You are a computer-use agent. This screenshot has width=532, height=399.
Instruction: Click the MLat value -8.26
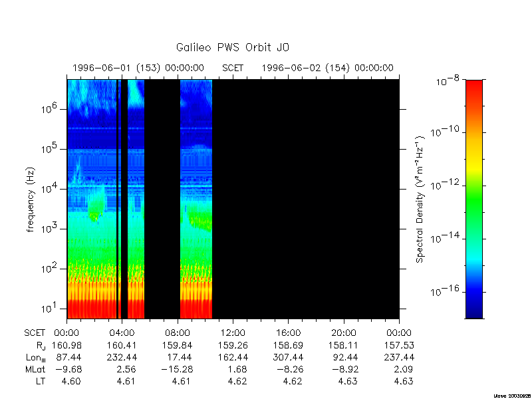coord(289,369)
